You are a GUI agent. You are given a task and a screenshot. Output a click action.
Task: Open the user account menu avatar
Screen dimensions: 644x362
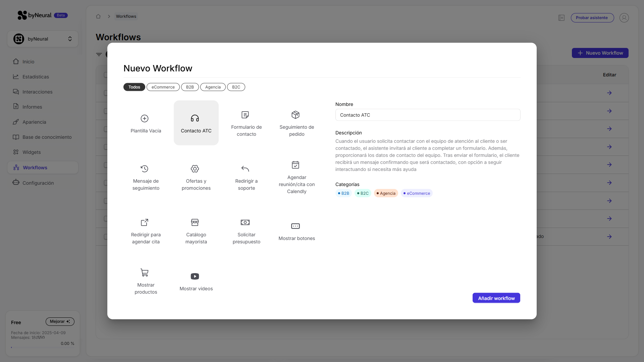tap(624, 18)
